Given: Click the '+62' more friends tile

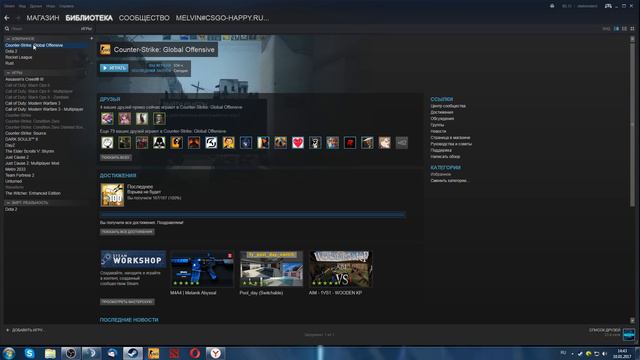Looking at the screenshot, I should tap(402, 142).
